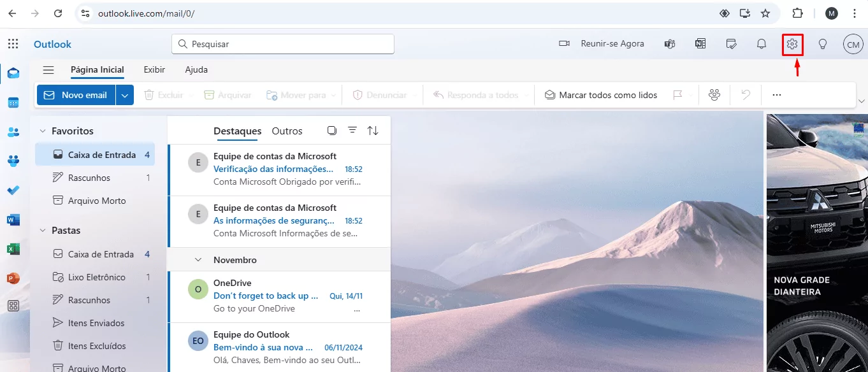868x372 pixels.
Task: Toggle the hamburger navigation pane button
Action: (48, 70)
